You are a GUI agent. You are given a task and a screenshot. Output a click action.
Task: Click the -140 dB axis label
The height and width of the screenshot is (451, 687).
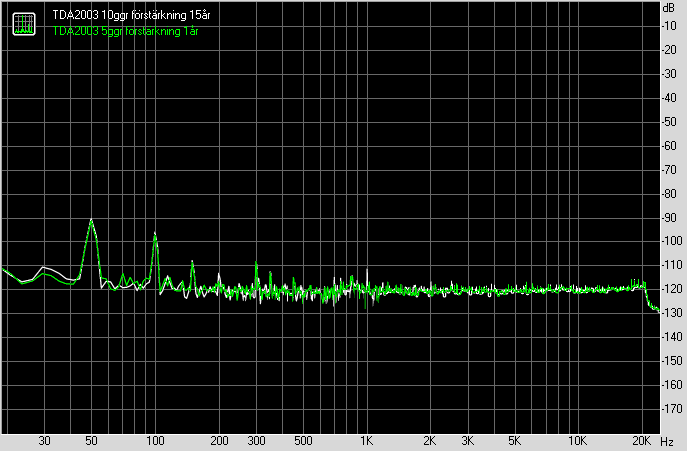tap(671, 337)
